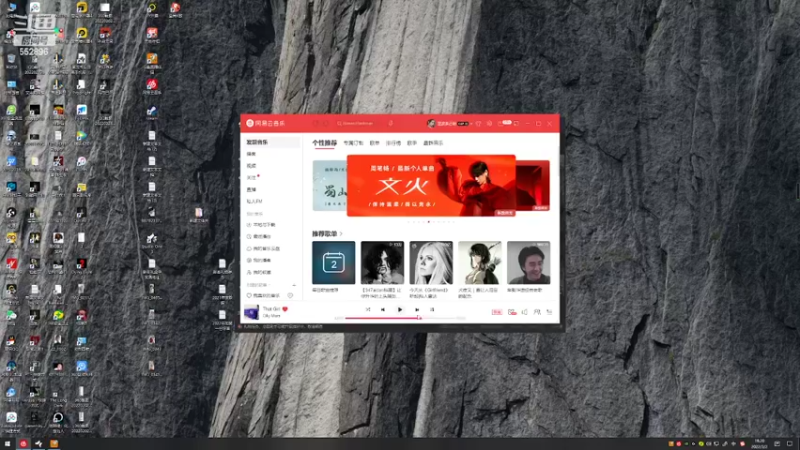Open the blonde woman playlist cover
The height and width of the screenshot is (450, 800).
tap(431, 263)
